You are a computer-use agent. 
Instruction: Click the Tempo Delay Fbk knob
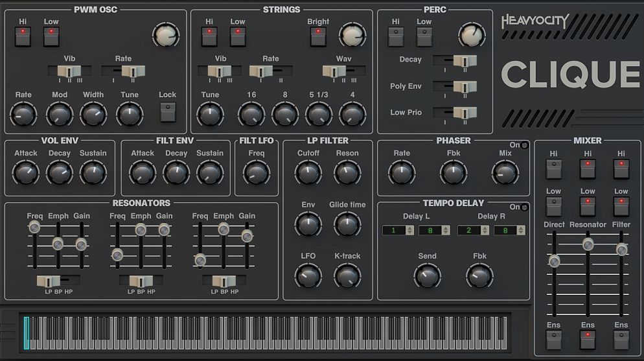(x=479, y=276)
